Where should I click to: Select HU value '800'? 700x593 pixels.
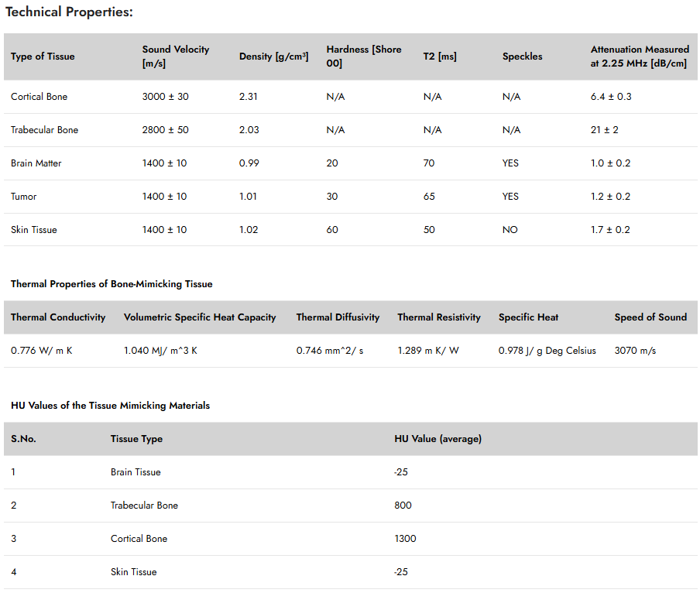403,506
